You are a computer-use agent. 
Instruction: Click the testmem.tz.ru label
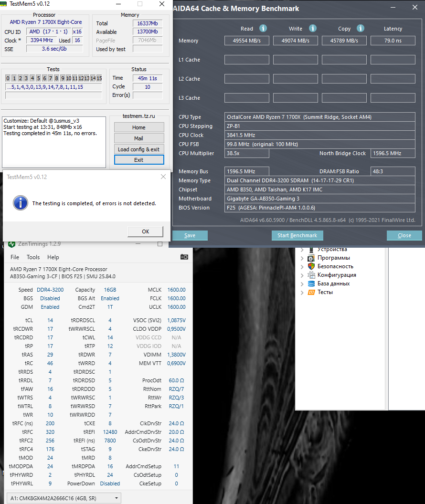click(x=139, y=116)
